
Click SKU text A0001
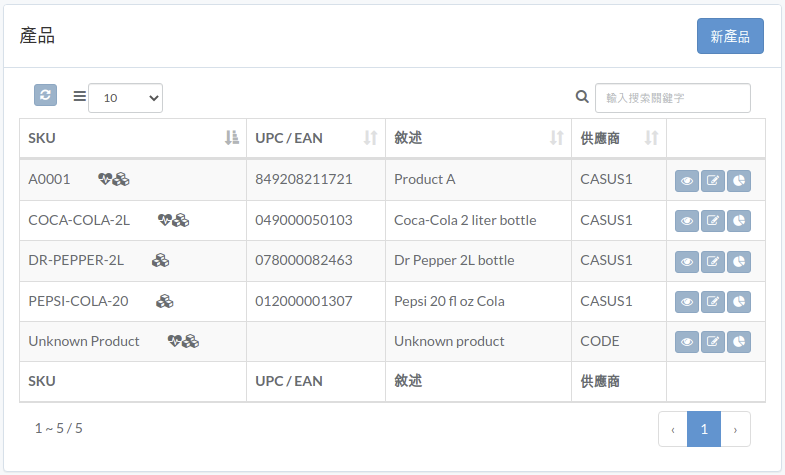[x=49, y=179]
